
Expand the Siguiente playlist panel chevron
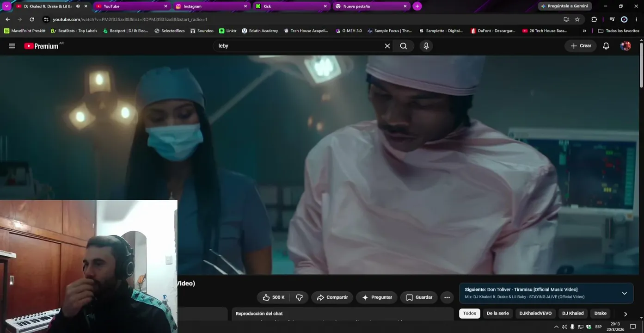[x=624, y=293]
